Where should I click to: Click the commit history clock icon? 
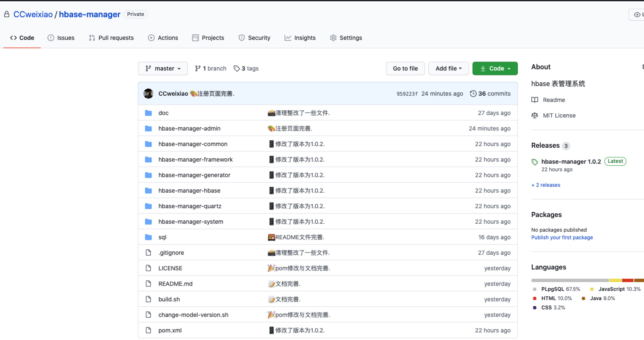[473, 94]
